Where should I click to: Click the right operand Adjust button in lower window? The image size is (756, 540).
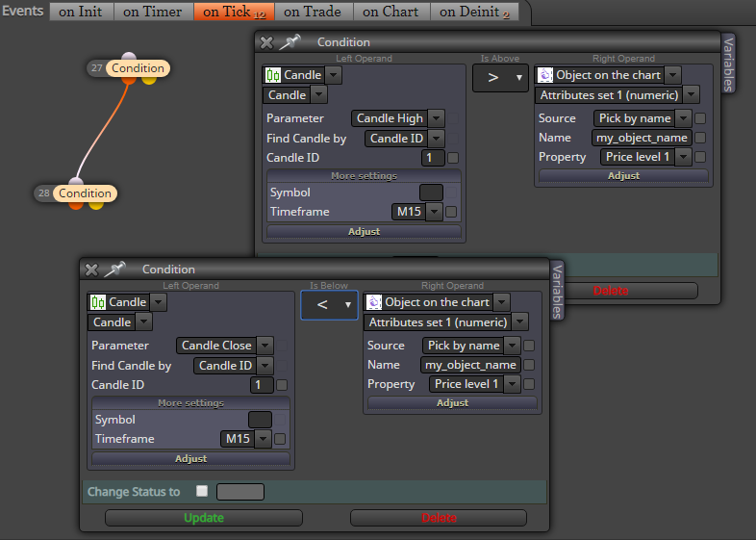[452, 403]
